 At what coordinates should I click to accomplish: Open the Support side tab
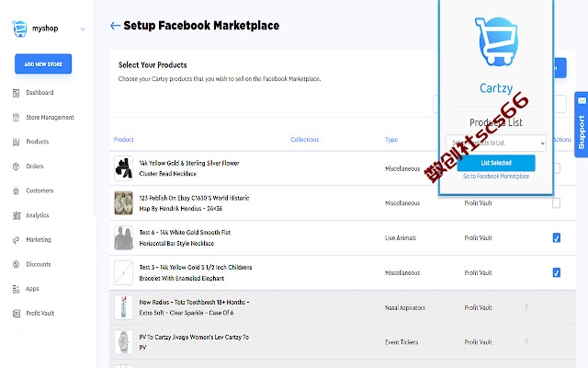tap(582, 125)
